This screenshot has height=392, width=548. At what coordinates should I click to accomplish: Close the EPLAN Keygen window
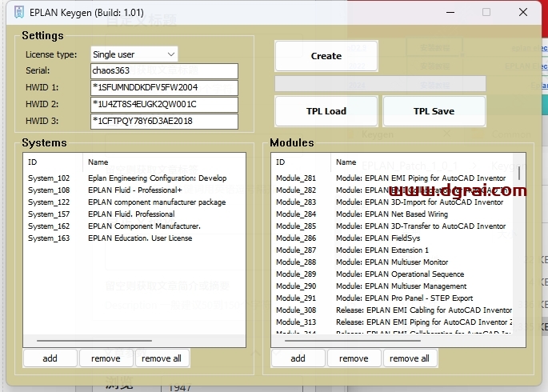pos(523,13)
